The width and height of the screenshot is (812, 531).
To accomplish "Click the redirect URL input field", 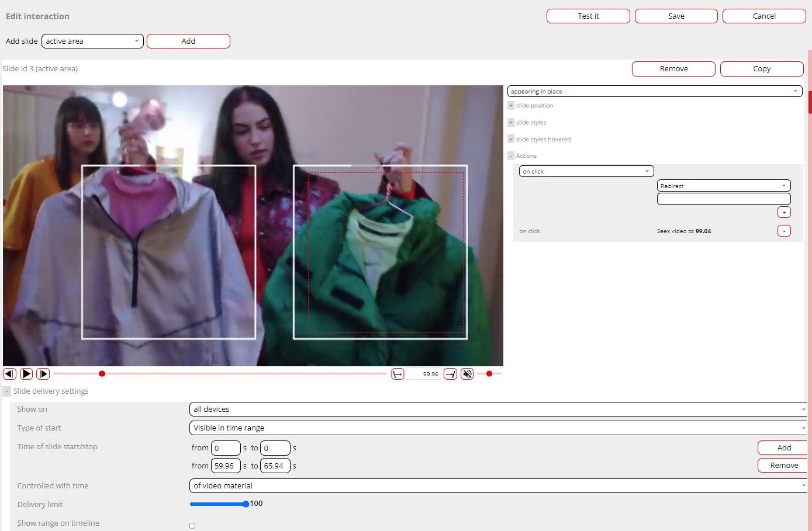I will click(x=724, y=199).
